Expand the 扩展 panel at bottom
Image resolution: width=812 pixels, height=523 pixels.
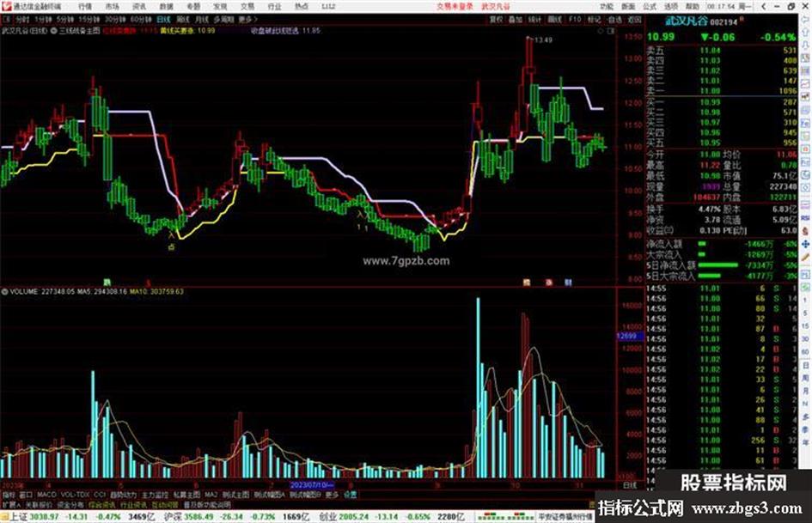pos(10,504)
